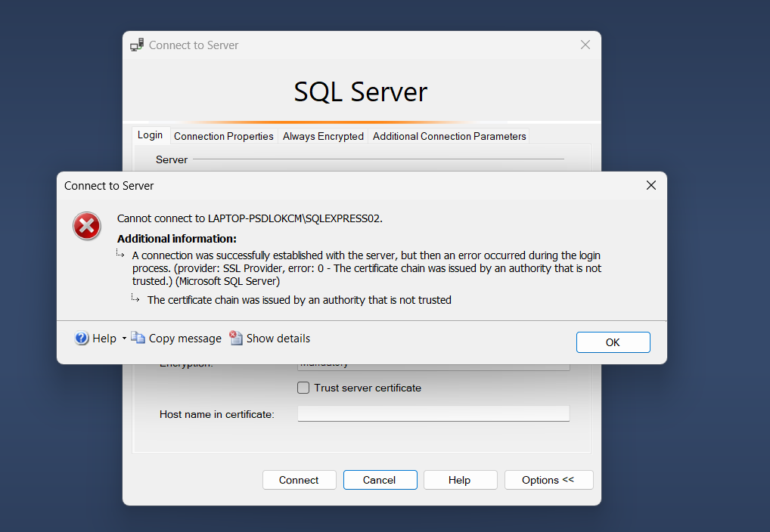This screenshot has height=532, width=770.
Task: Click the blue Help question mark icon
Action: point(82,338)
